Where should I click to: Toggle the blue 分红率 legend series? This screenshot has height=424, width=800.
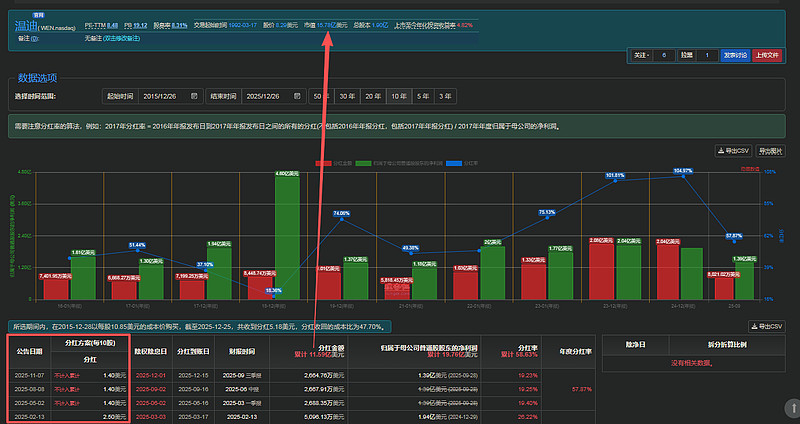click(469, 162)
